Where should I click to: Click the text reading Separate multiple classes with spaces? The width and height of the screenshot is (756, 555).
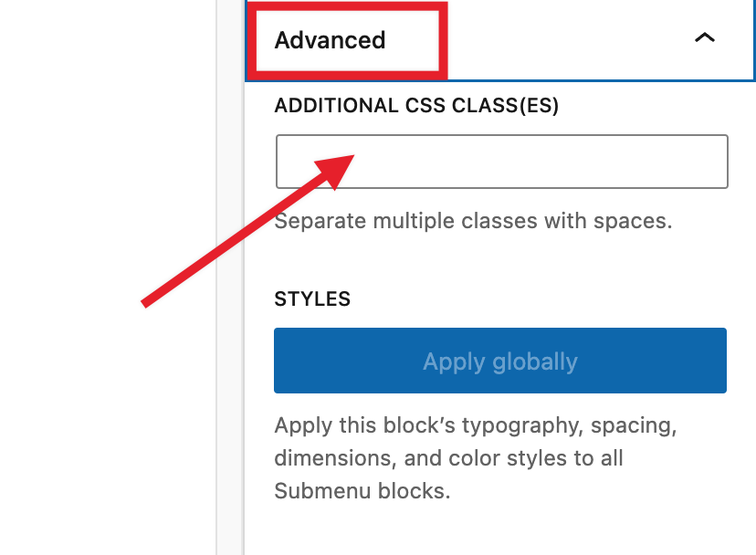[473, 221]
